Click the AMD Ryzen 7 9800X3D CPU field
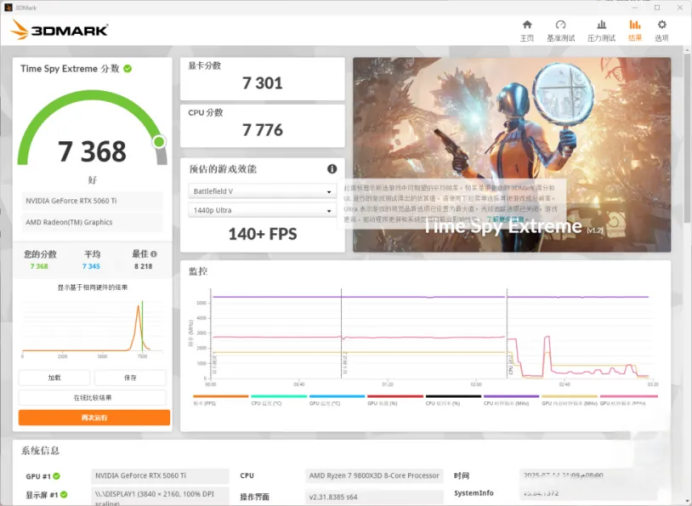The image size is (692, 506). click(x=374, y=476)
